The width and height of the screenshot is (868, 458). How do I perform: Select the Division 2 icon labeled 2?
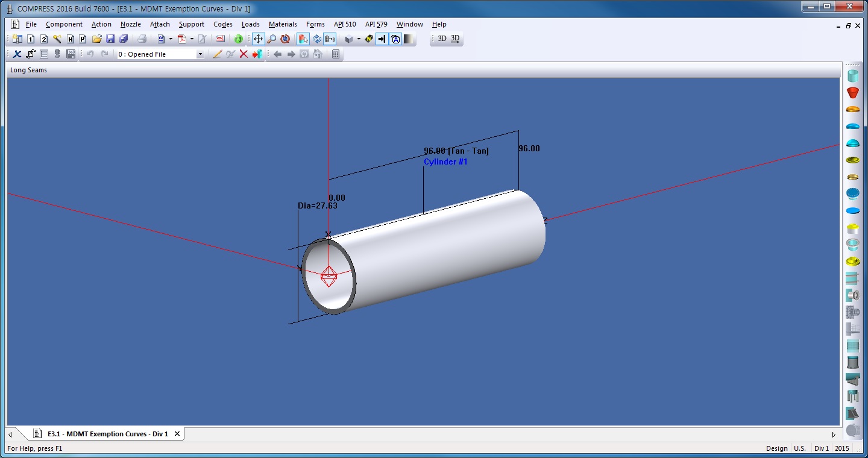tap(44, 39)
